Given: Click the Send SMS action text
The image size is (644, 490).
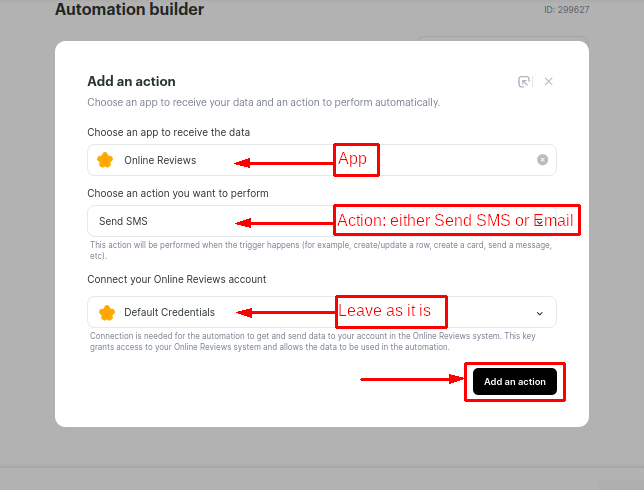Looking at the screenshot, I should pyautogui.click(x=123, y=221).
